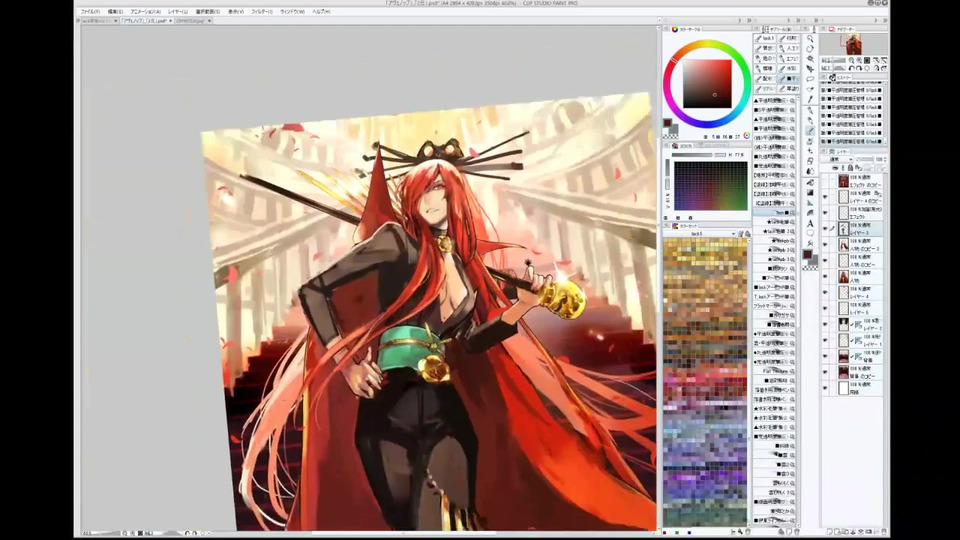This screenshot has height=540, width=960.
Task: Pick a color in intermediate color grid
Action: [710, 186]
